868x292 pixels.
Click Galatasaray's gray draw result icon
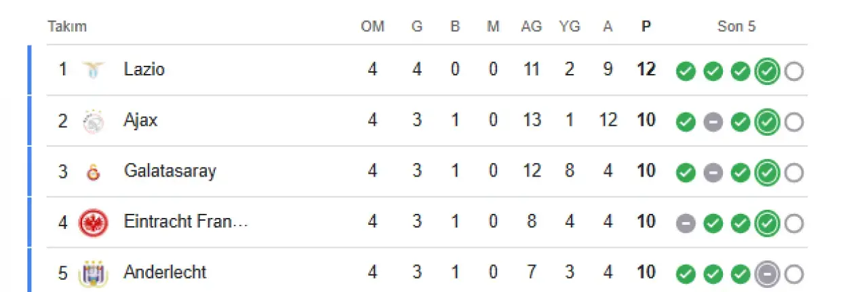(713, 173)
